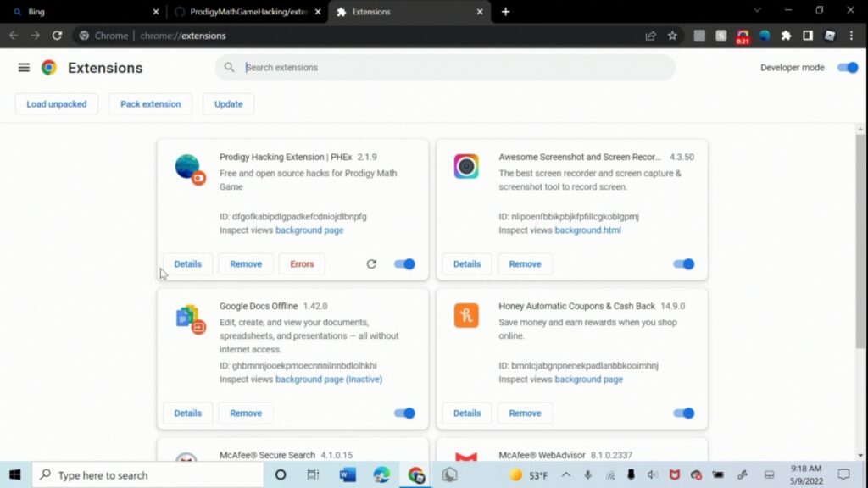This screenshot has height=488, width=868.
Task: Reload the Prodigy Hacking Extension
Action: [371, 264]
